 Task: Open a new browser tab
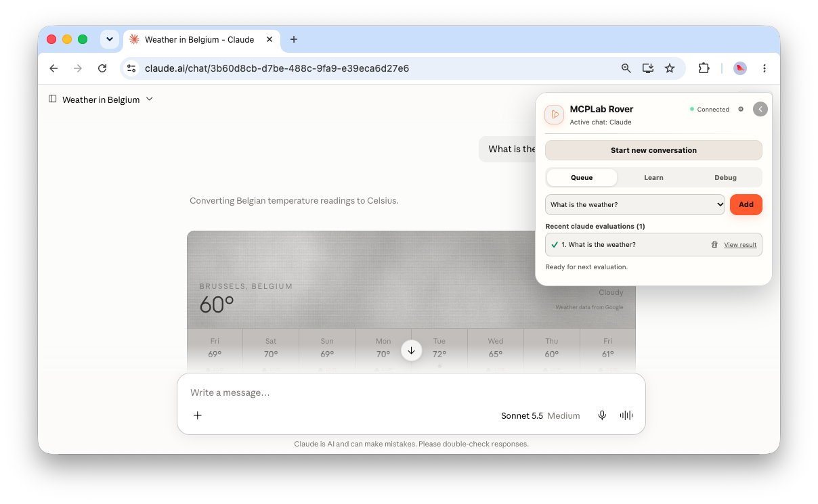[294, 39]
